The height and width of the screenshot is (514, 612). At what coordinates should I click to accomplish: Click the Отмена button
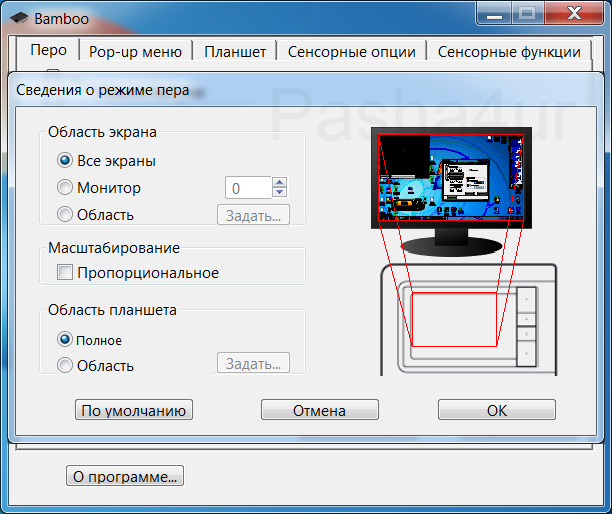click(x=320, y=410)
